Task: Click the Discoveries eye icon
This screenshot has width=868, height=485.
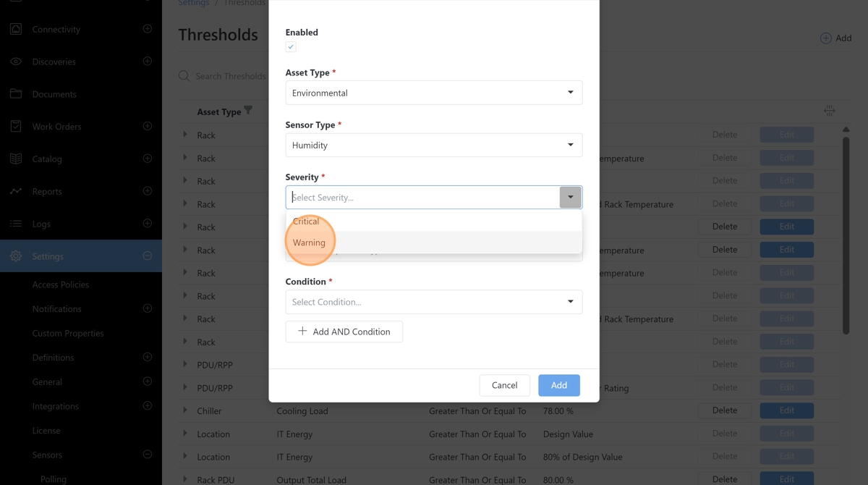Action: click(x=16, y=62)
